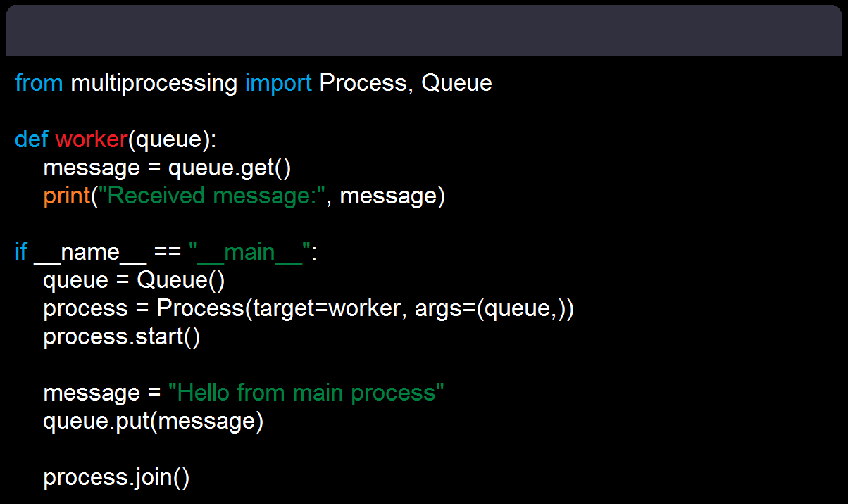Click the red 'worker' function name
This screenshot has width=848, height=504.
pos(91,139)
